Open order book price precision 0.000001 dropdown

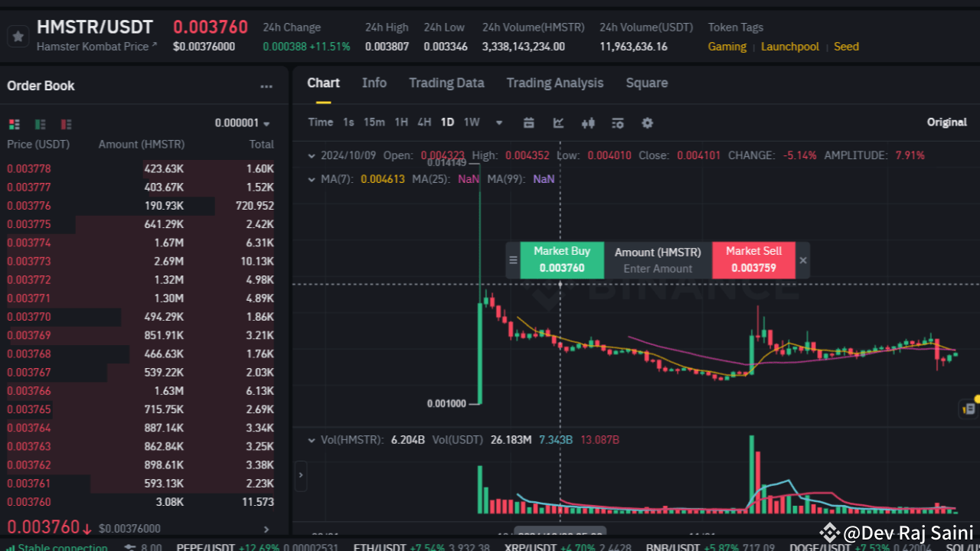pos(242,123)
